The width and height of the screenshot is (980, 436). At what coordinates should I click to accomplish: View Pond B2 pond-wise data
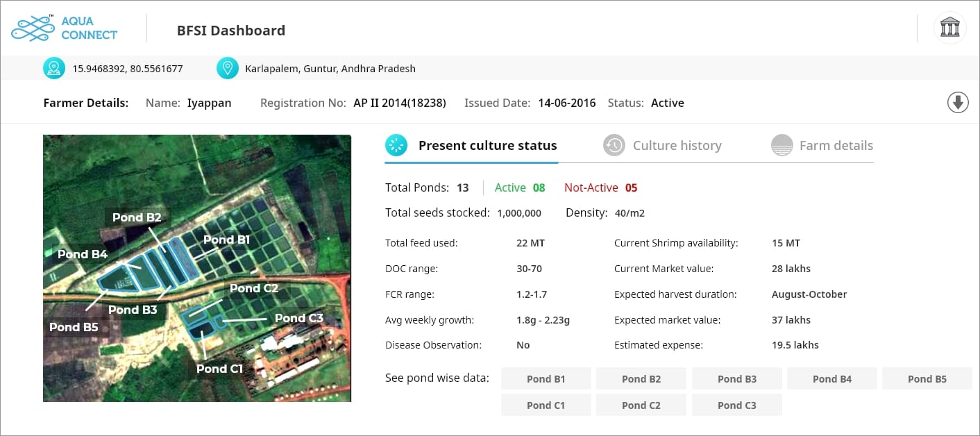coord(641,379)
